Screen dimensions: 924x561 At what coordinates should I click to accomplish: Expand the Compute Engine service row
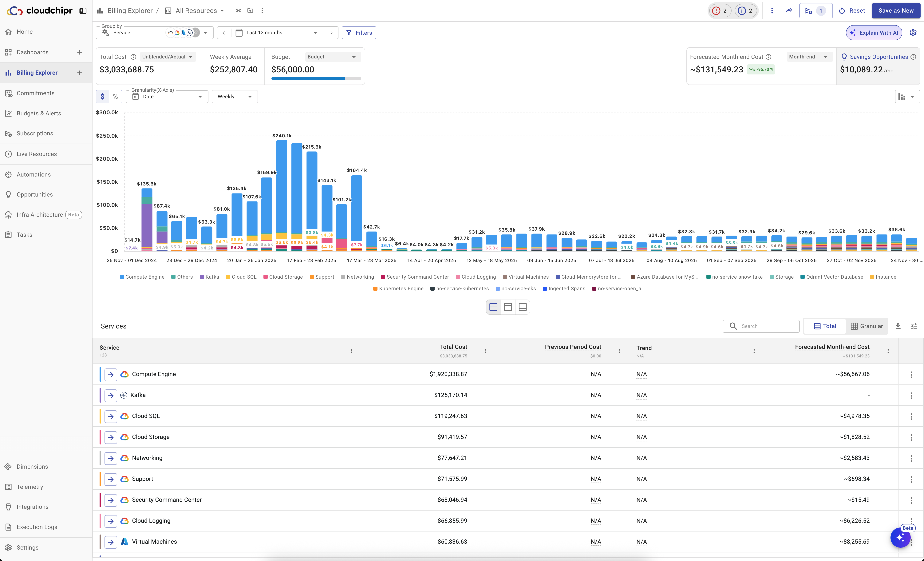pyautogui.click(x=111, y=374)
